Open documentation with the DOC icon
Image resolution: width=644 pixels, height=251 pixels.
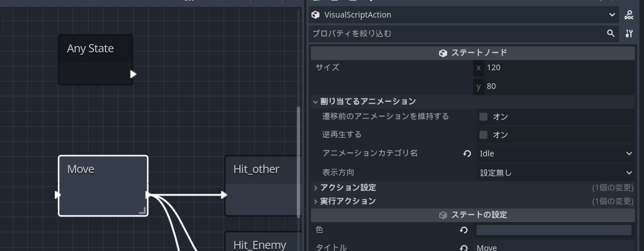pyautogui.click(x=629, y=15)
